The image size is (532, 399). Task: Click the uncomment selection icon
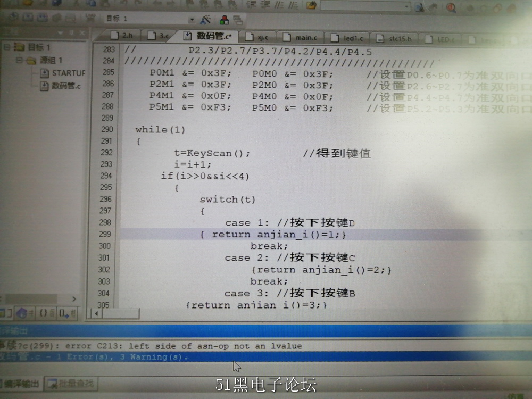(x=293, y=4)
